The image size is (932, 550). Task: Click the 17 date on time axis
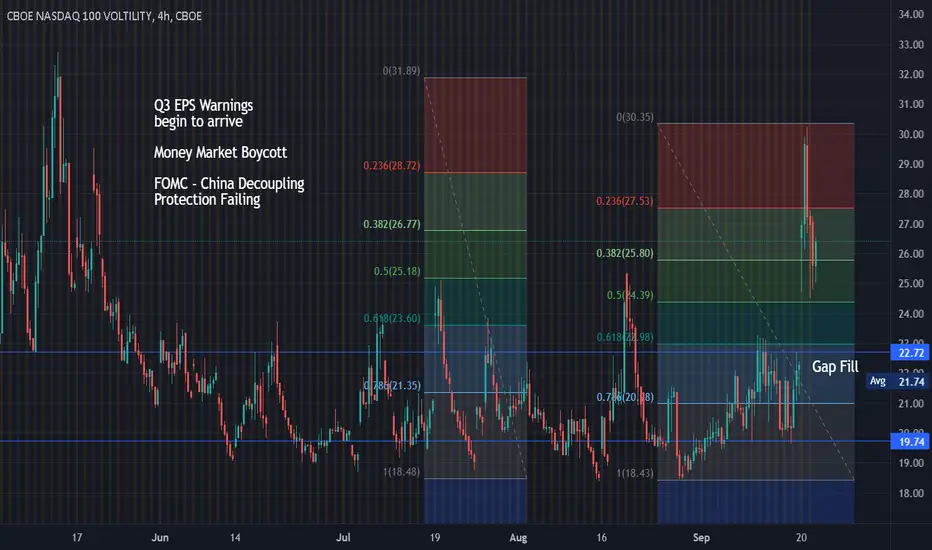tap(77, 538)
